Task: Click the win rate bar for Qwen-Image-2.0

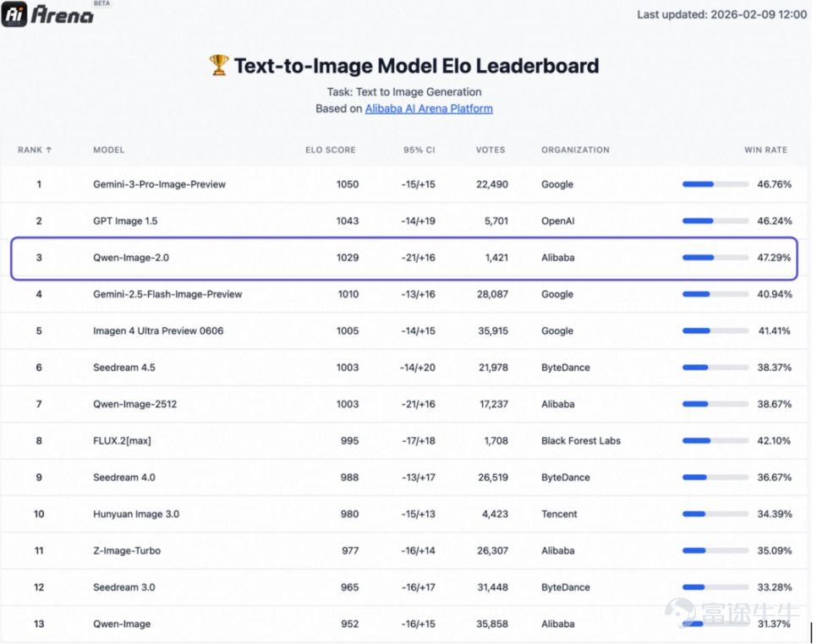Action: [716, 258]
